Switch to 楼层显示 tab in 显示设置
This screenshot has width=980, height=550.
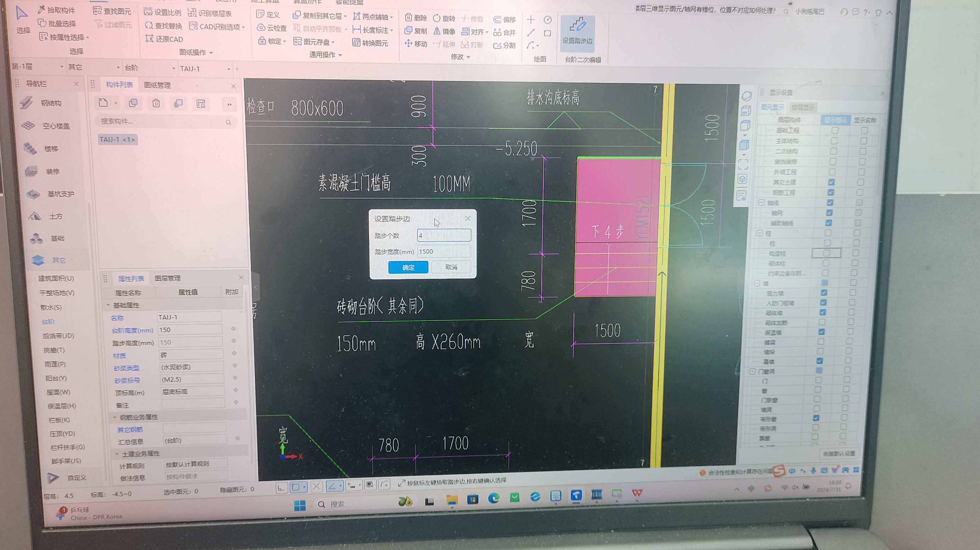(x=803, y=107)
